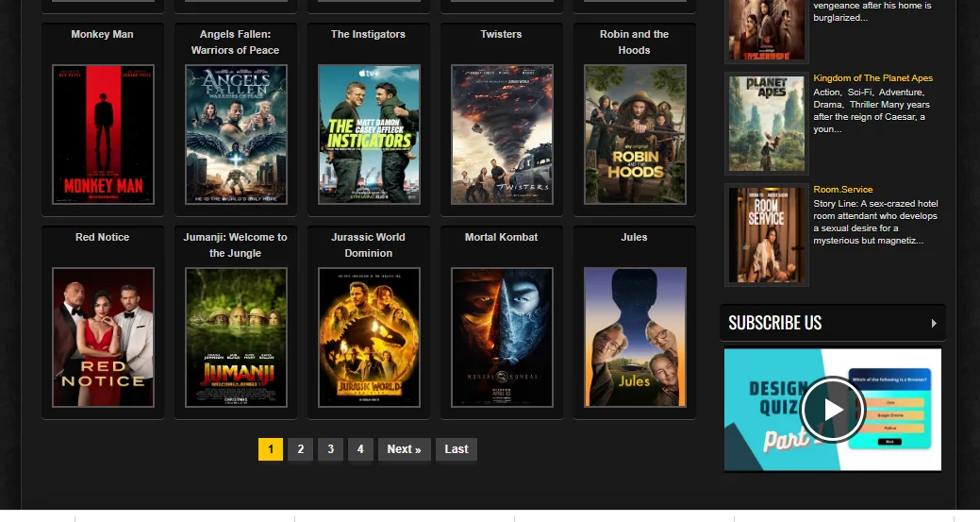Click Jumanji: Welcome to the Jungle title
This screenshot has width=980, height=522.
click(235, 245)
